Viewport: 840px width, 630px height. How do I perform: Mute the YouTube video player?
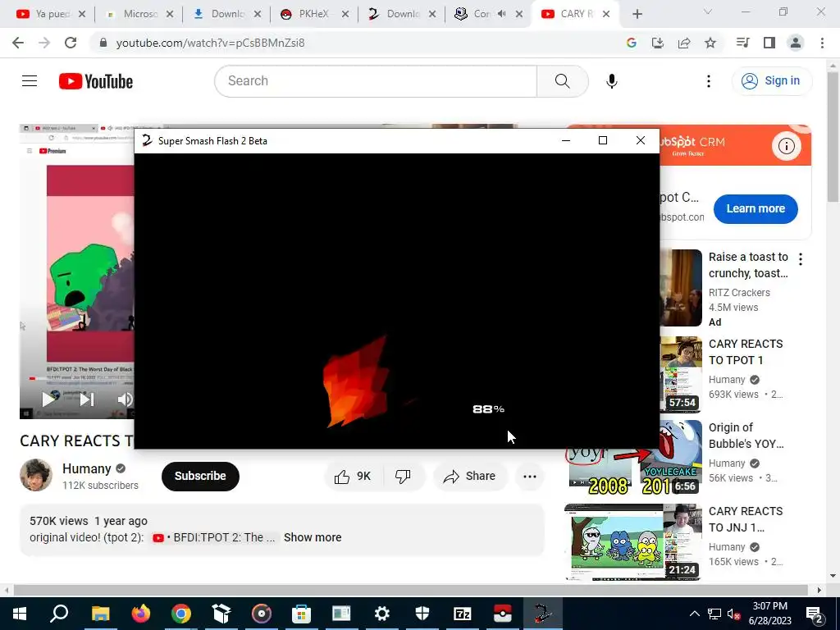125,399
